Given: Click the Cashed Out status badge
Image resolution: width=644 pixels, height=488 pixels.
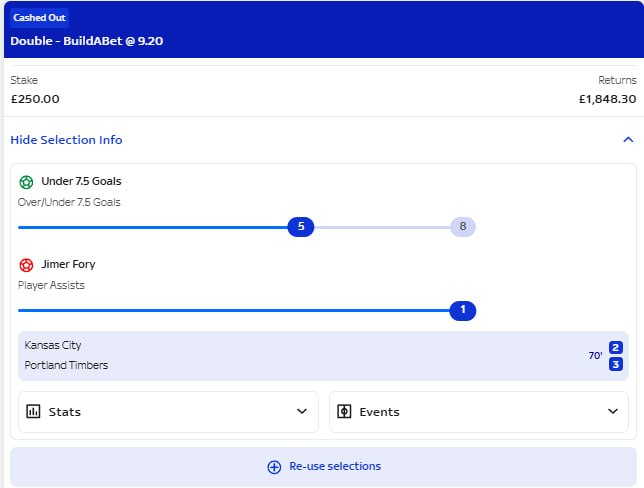Looking at the screenshot, I should pos(39,18).
